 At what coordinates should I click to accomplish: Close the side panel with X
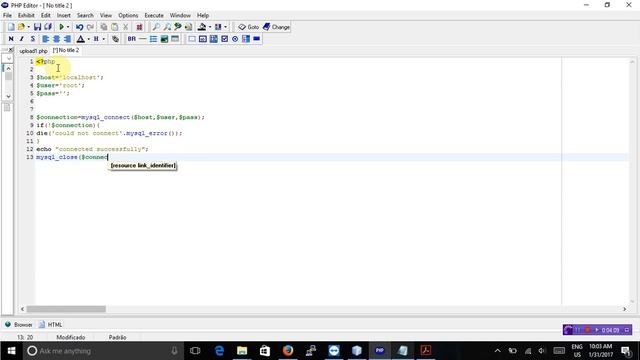(x=11, y=50)
